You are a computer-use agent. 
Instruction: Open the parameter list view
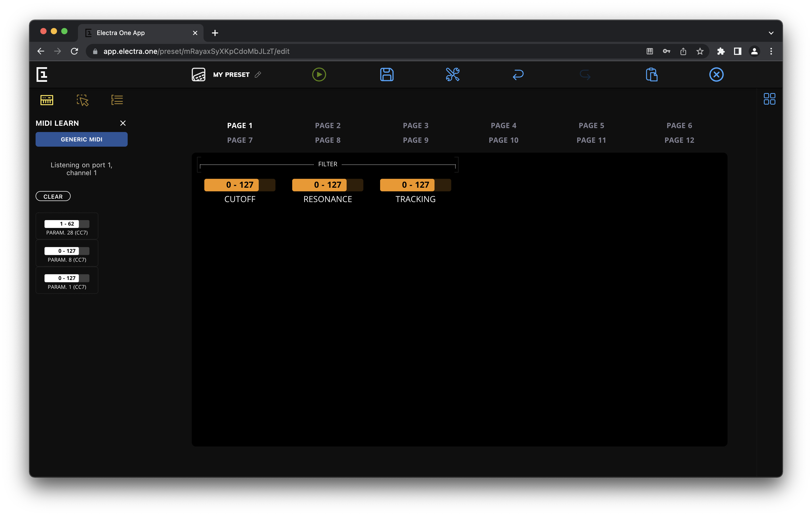coord(117,99)
